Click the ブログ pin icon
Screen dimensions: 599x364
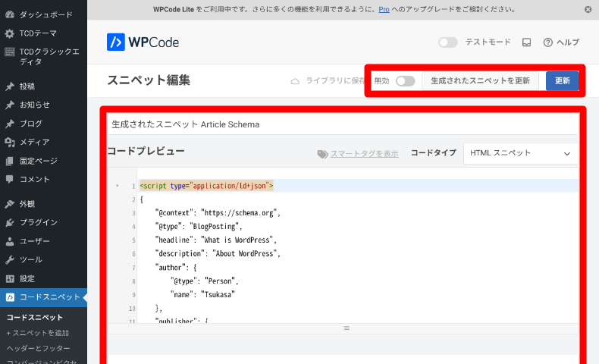(x=10, y=124)
